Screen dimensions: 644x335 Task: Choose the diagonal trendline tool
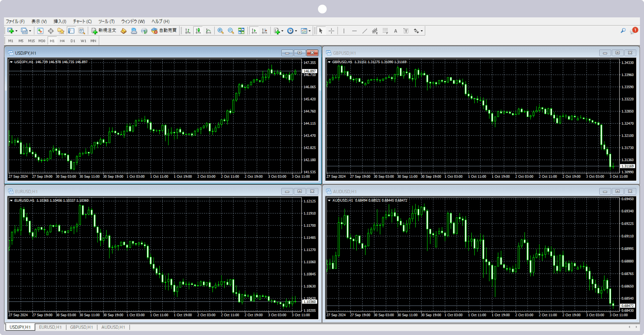coord(365,31)
